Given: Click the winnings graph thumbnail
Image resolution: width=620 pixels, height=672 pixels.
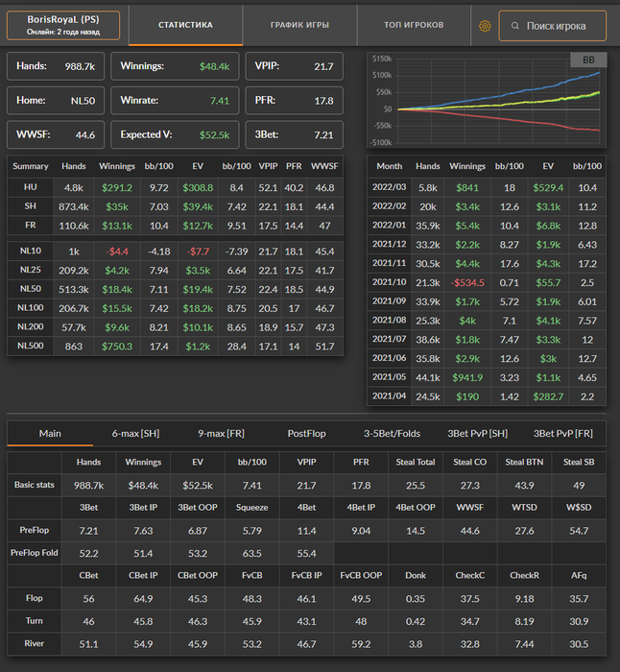Looking at the screenshot, I should [x=487, y=100].
